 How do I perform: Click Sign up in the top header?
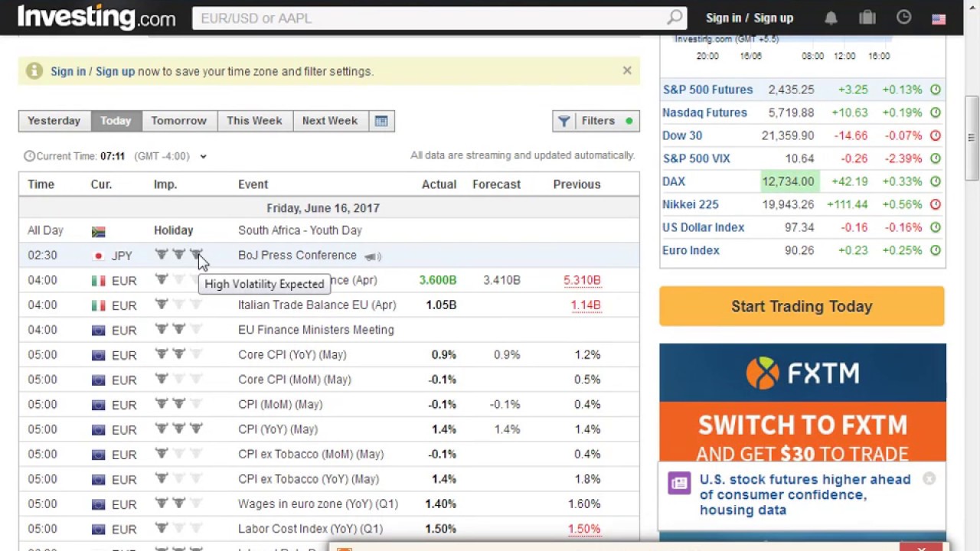tap(773, 18)
